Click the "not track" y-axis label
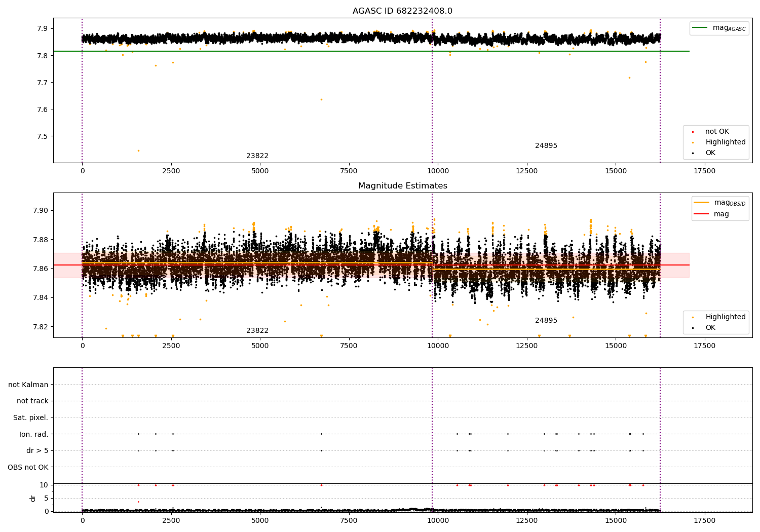This screenshot has width=760, height=532. 32,401
